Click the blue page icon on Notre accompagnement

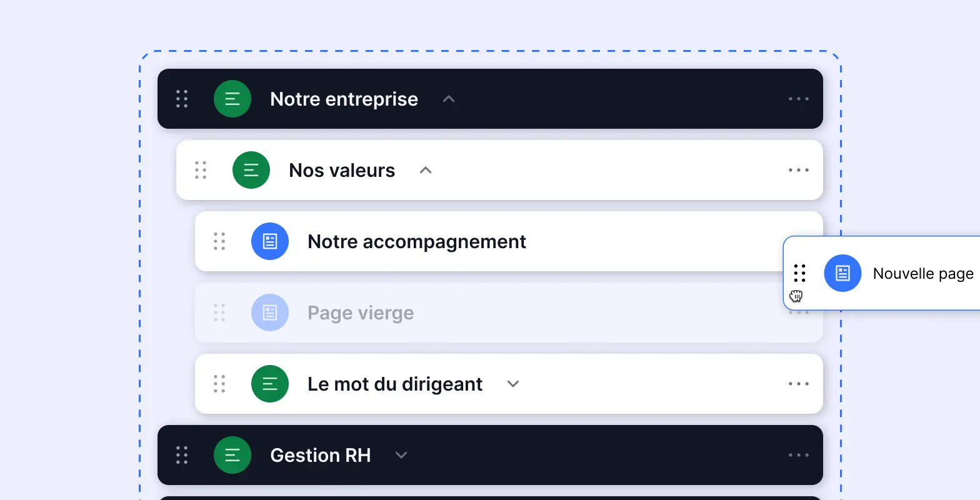point(269,241)
